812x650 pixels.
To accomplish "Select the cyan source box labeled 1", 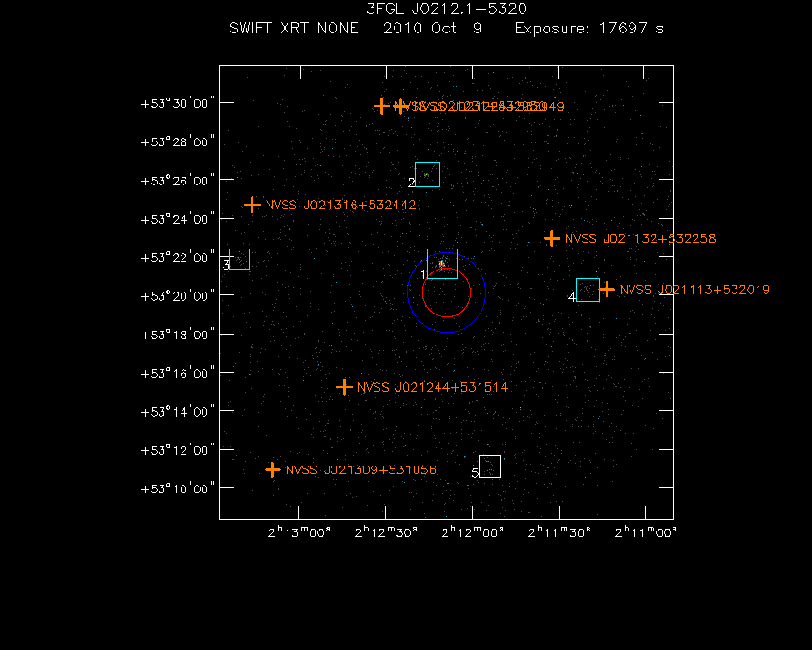I will pos(442,264).
